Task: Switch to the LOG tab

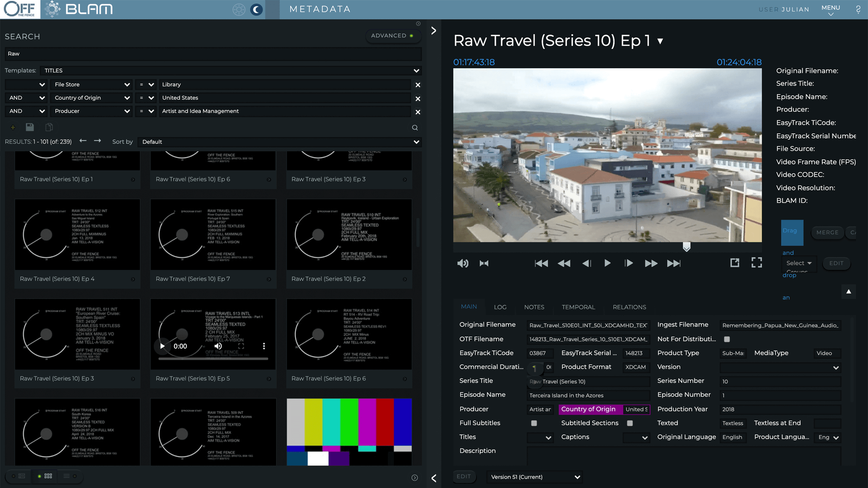Action: (500, 307)
